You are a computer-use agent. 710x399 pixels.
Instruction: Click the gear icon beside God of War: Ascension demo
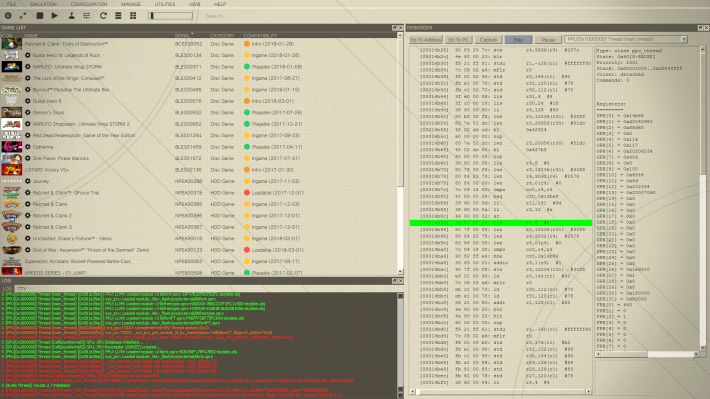28,250
